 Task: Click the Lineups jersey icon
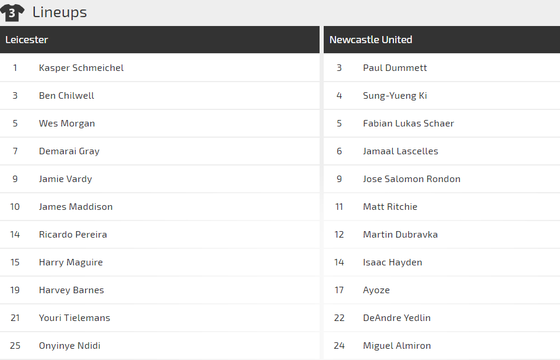12,13
